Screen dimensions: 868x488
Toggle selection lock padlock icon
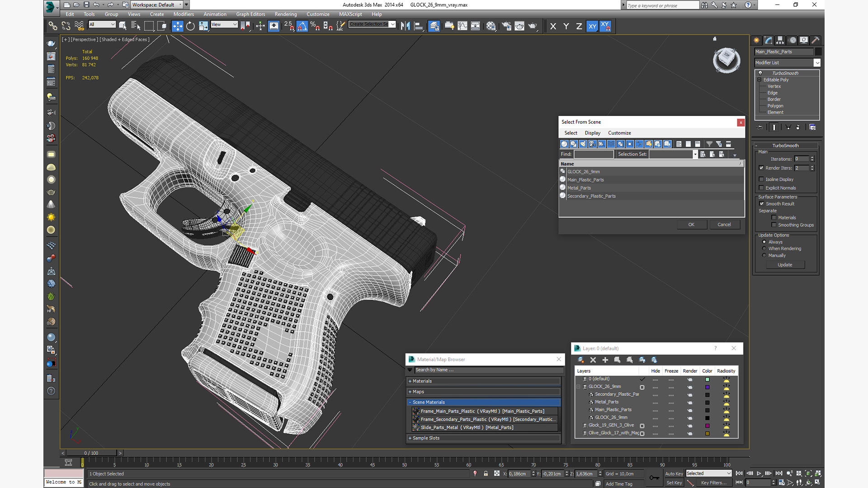486,474
